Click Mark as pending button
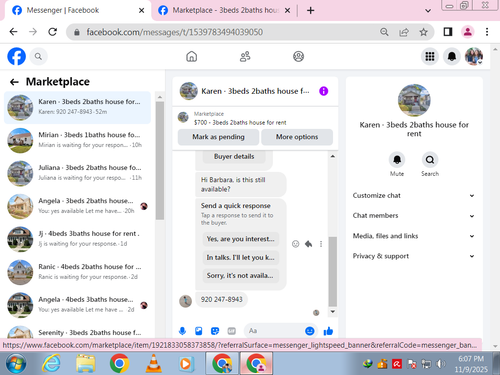This screenshot has width=500, height=375. coord(218,137)
